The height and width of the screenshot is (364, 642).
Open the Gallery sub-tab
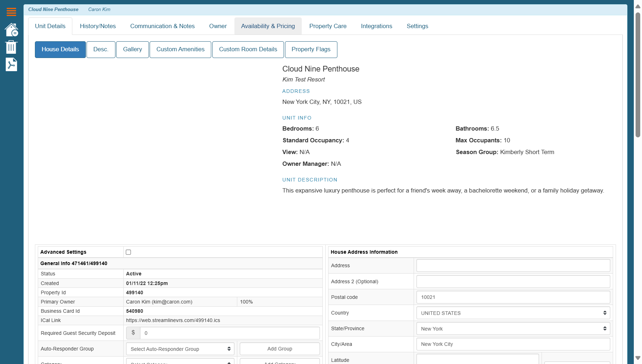[x=133, y=49]
